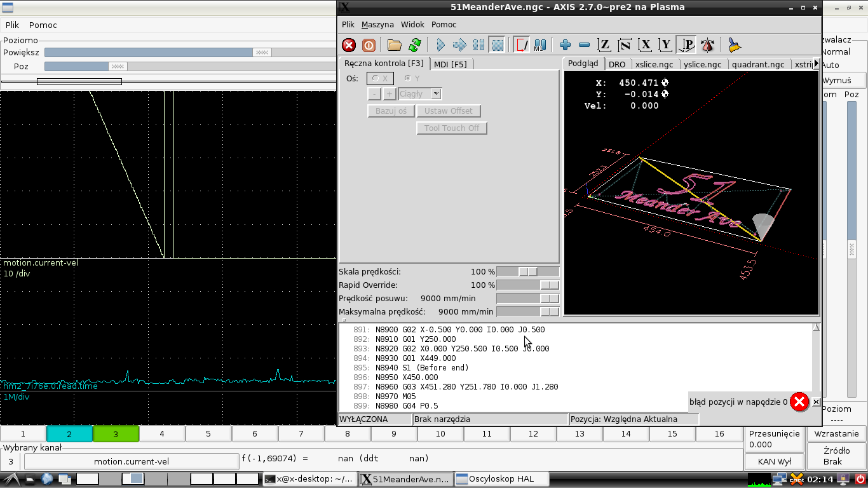Switch to Z top view
Viewport: 868px width, 488px height.
[604, 45]
